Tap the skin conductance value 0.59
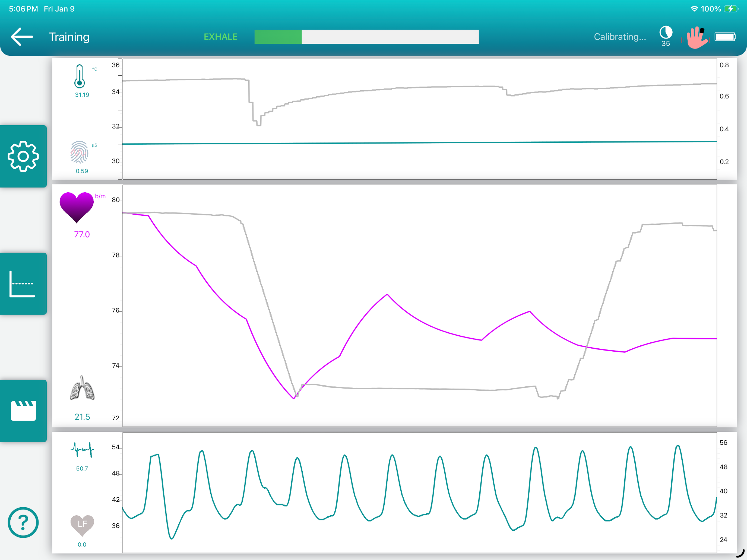This screenshot has height=560, width=747. (82, 171)
